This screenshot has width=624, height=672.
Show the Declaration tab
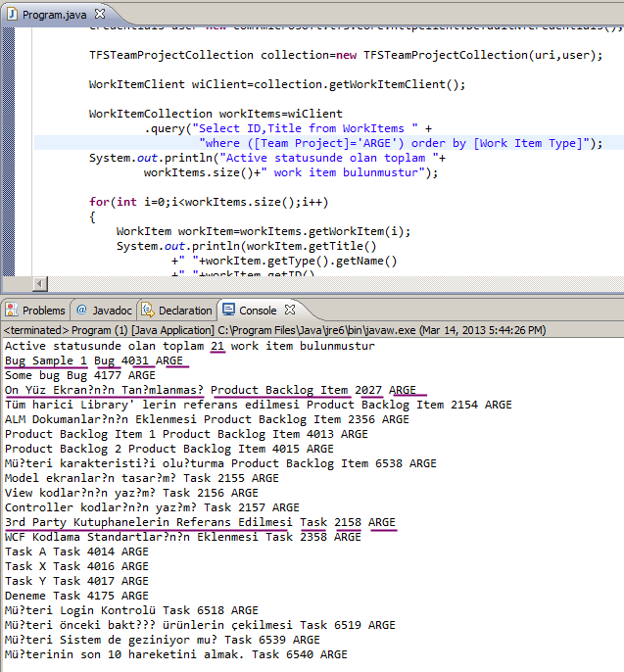pos(185,310)
